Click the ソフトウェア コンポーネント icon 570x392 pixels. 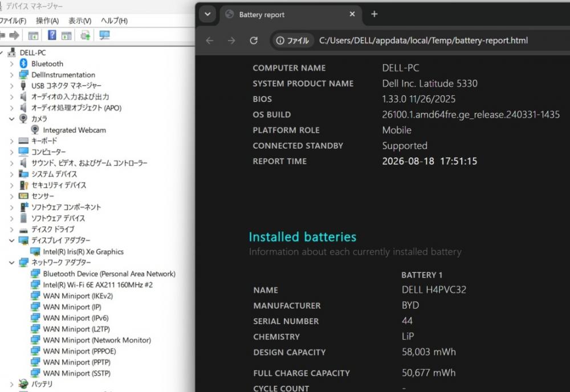23,207
